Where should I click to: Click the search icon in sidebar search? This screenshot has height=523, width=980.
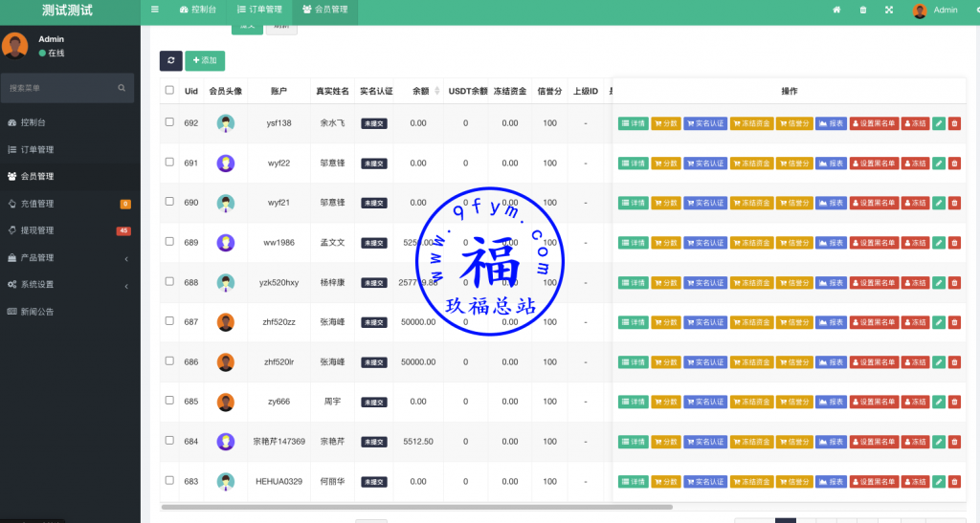pos(122,88)
